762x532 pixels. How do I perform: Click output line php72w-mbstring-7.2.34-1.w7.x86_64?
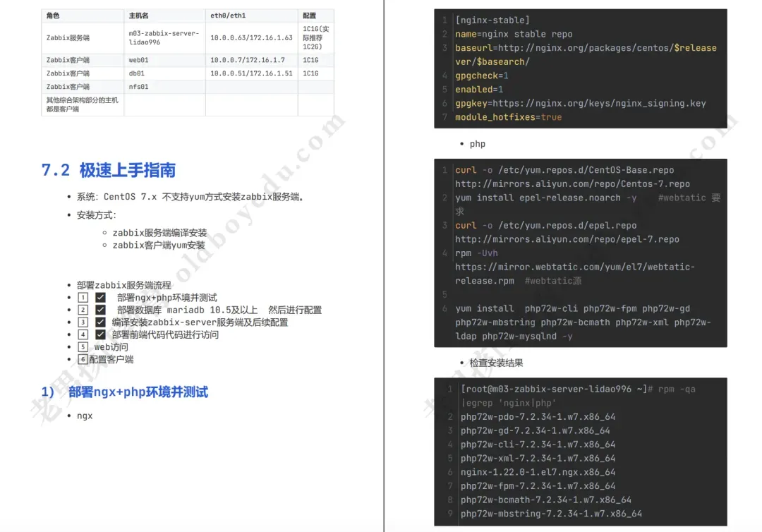tap(551, 514)
